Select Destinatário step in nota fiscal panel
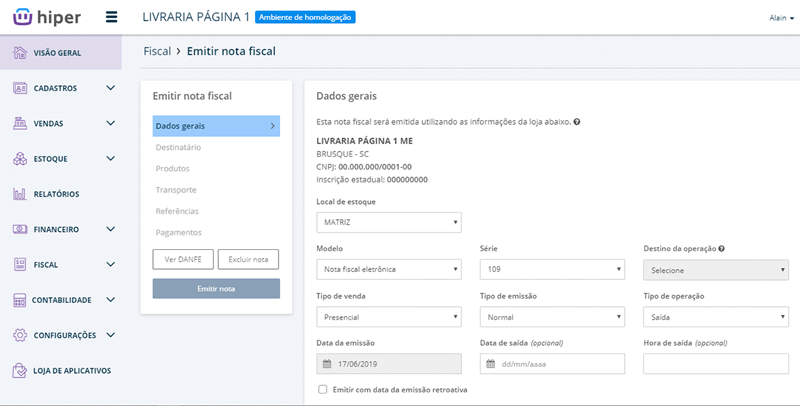Screen dimensions: 800x406 tap(179, 147)
